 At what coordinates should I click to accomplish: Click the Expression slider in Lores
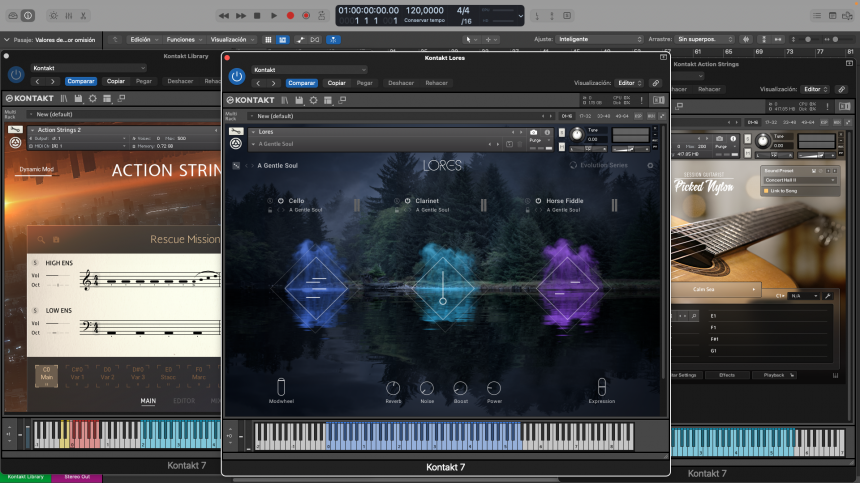pos(602,387)
